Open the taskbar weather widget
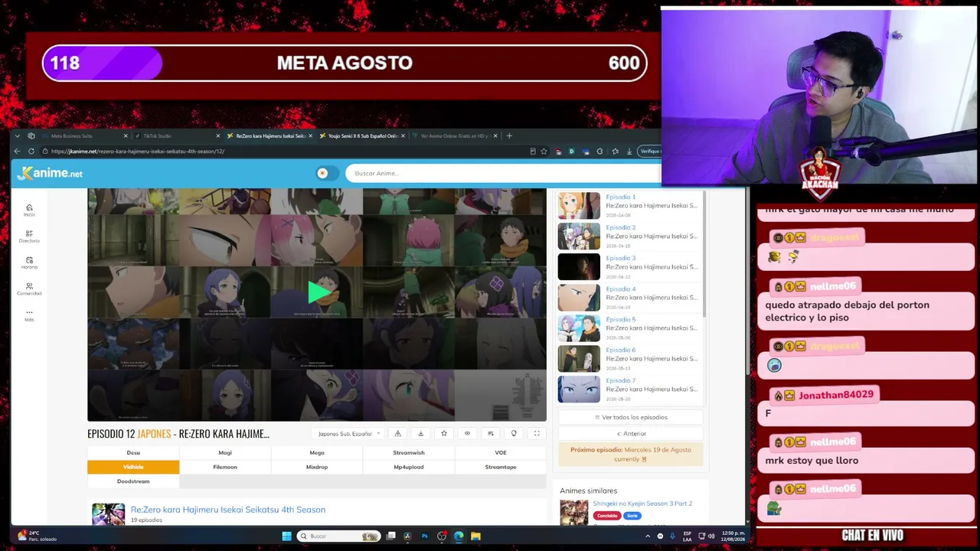The image size is (980, 551). (x=37, y=536)
